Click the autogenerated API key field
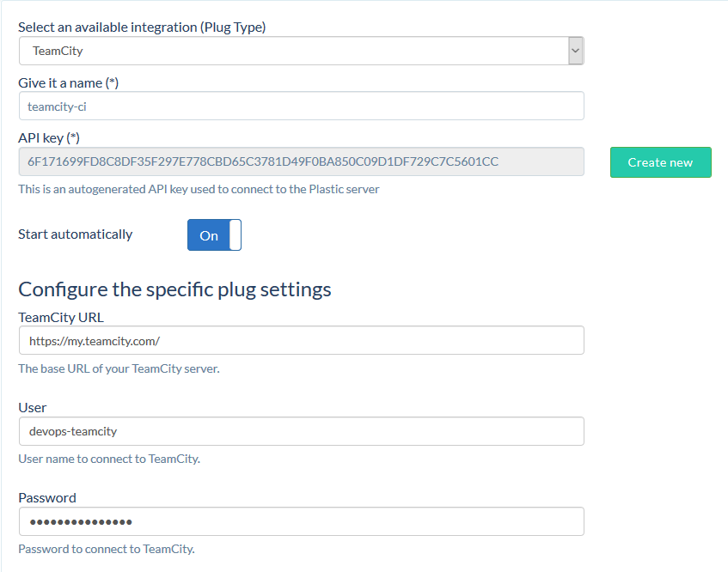 [302, 161]
